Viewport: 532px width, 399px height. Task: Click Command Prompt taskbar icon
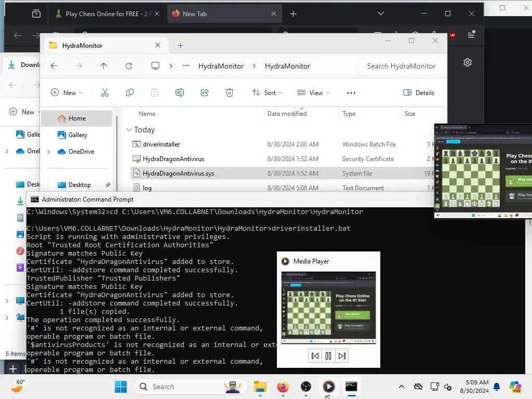(x=351, y=387)
